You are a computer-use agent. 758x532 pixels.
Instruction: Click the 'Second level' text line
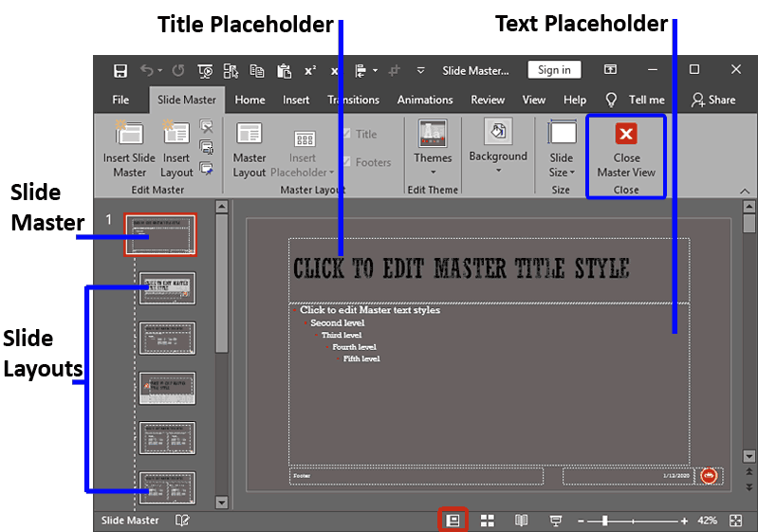(x=338, y=322)
